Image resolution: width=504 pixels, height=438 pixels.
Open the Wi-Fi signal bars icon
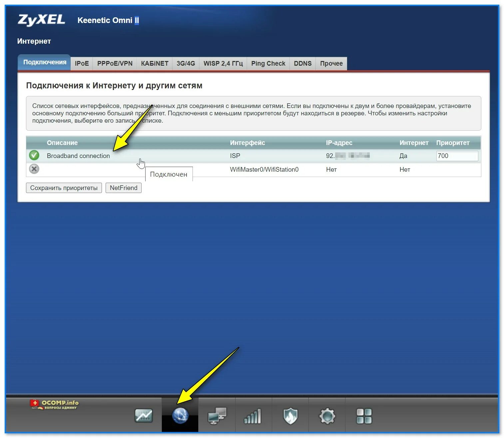coord(252,416)
